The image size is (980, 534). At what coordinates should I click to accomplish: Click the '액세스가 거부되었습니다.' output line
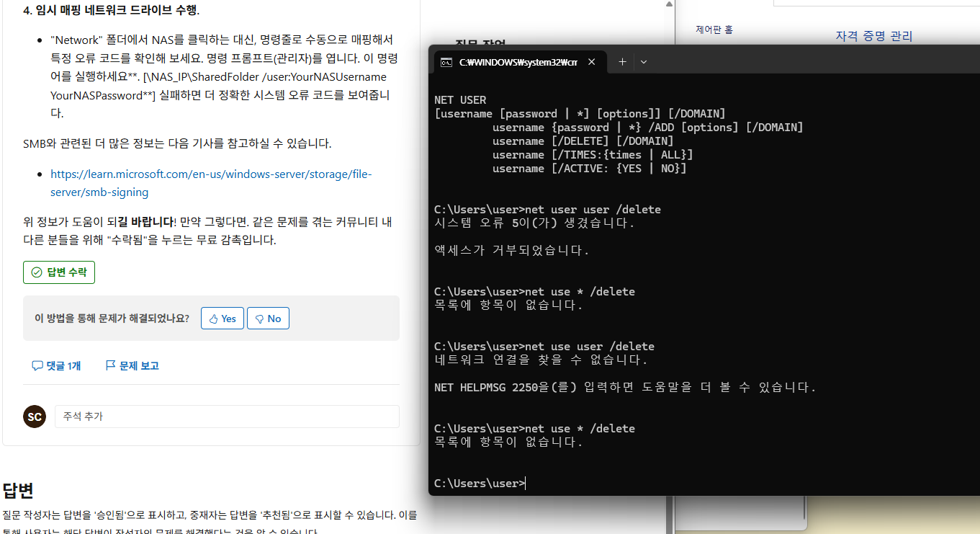512,251
